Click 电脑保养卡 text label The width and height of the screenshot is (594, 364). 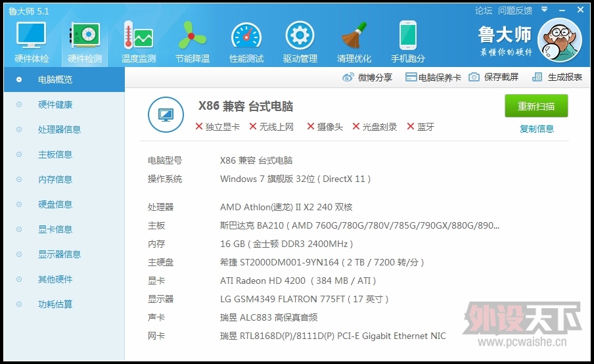tap(440, 78)
